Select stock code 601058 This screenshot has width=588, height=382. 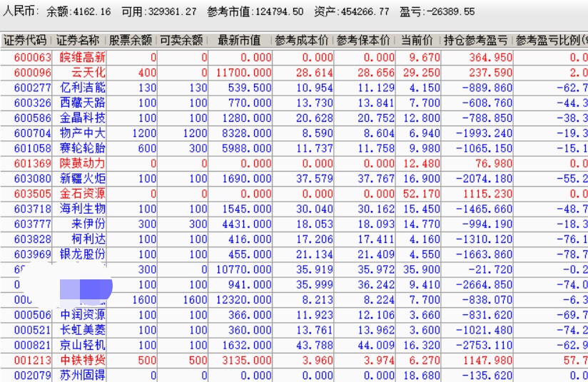(33, 148)
